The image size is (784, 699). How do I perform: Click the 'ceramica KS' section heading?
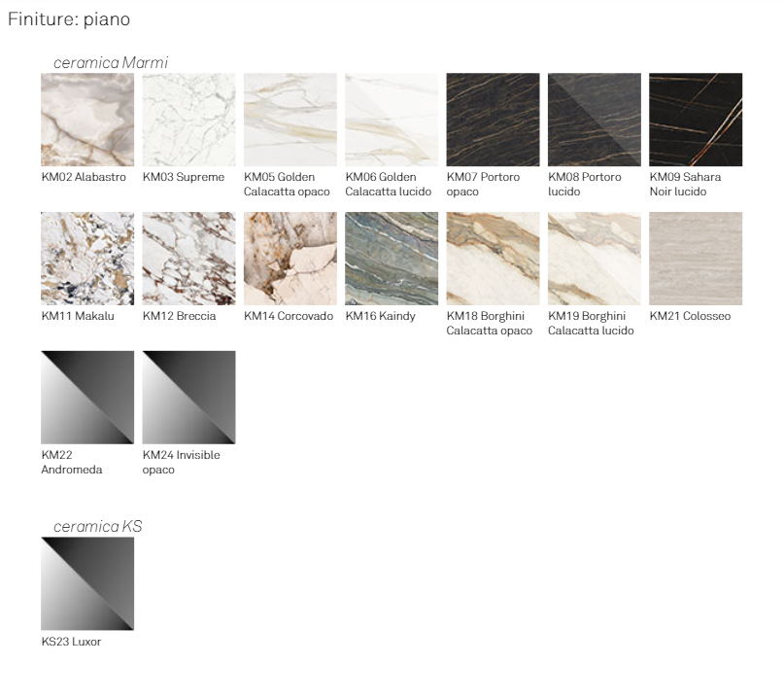tap(97, 526)
